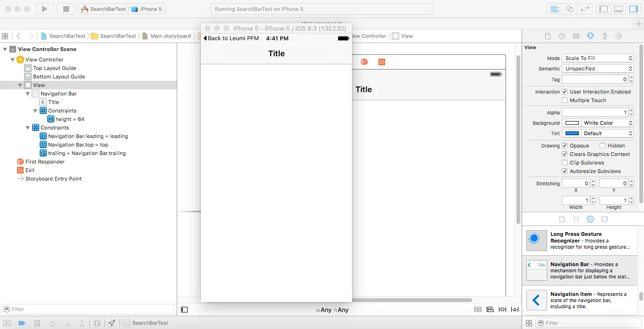Click the Background color swatch

point(572,123)
